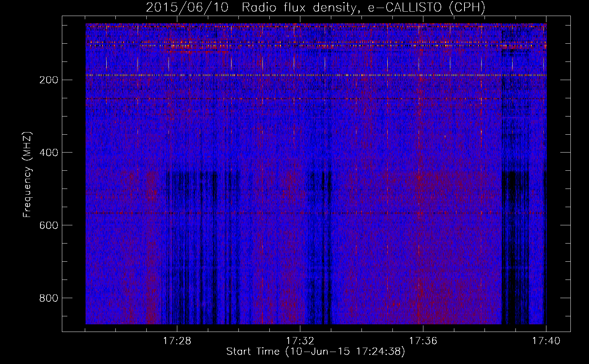Click the 'Frequency (MHZ)' axis label
The height and width of the screenshot is (364, 589).
click(x=27, y=175)
